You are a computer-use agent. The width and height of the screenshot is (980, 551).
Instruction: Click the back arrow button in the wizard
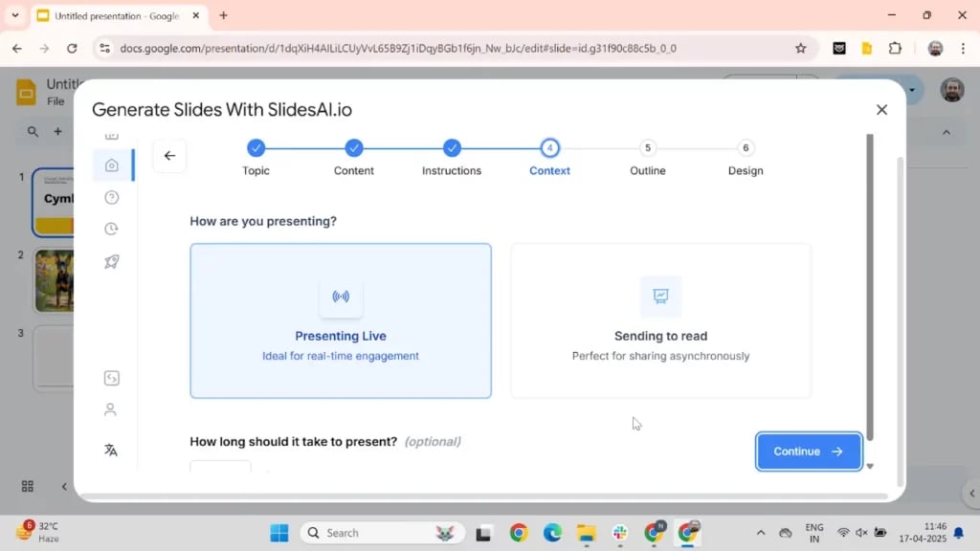(169, 156)
